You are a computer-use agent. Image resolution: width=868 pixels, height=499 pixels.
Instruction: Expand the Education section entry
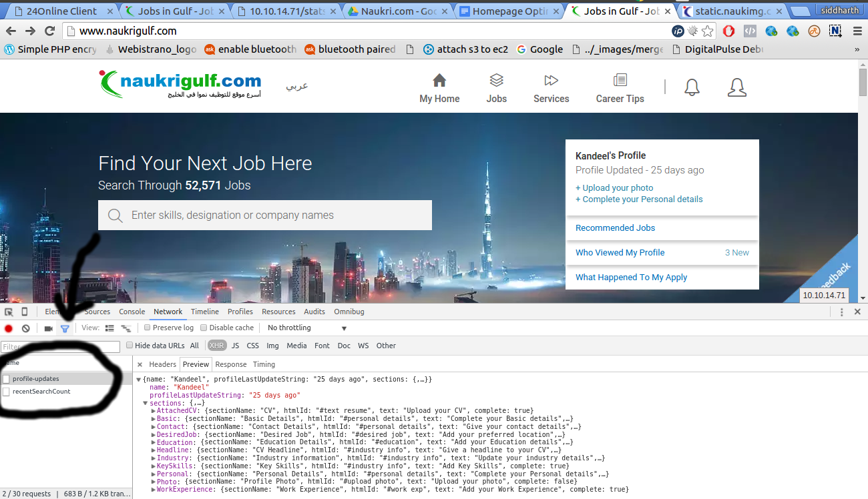pyautogui.click(x=154, y=442)
